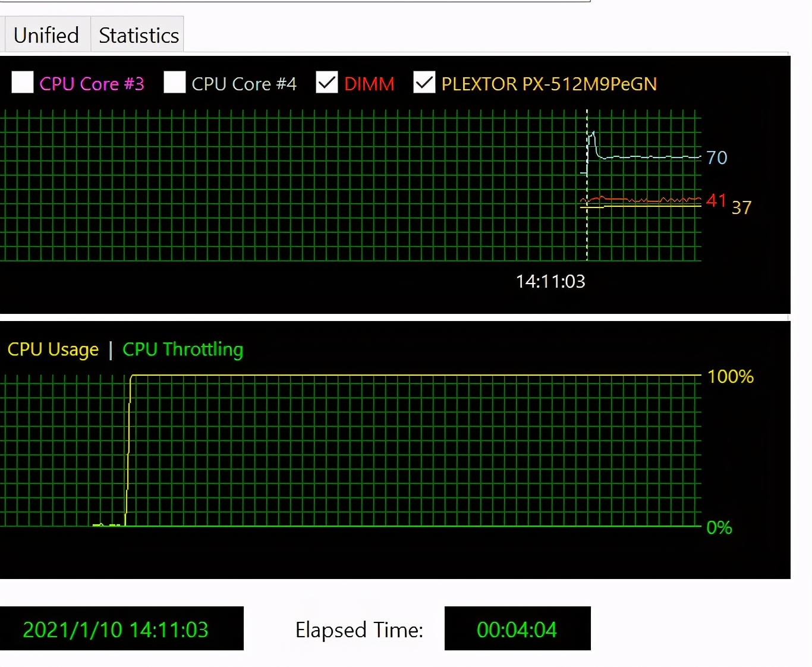Select the CPU Usage graph label
This screenshot has width=812, height=667.
coord(53,350)
